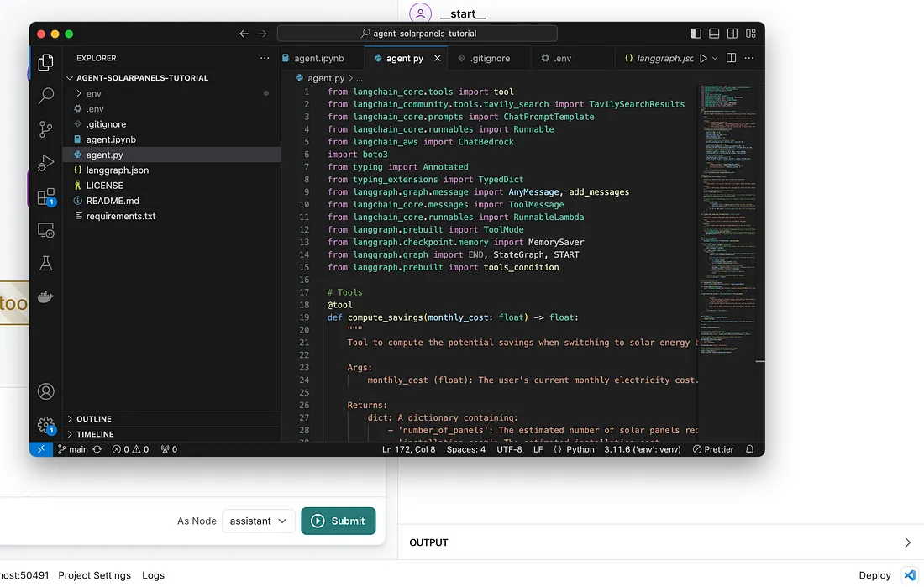Click the main branch in status bar
The height and width of the screenshot is (587, 924).
tap(73, 449)
